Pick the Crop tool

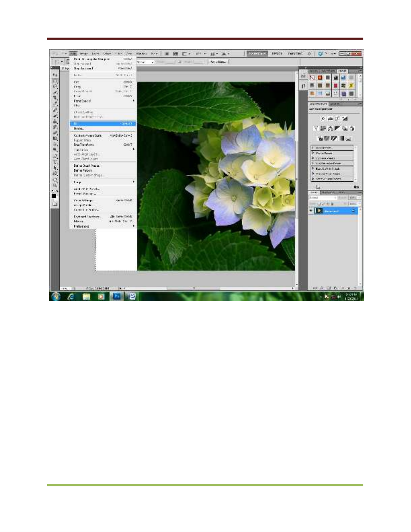point(55,98)
